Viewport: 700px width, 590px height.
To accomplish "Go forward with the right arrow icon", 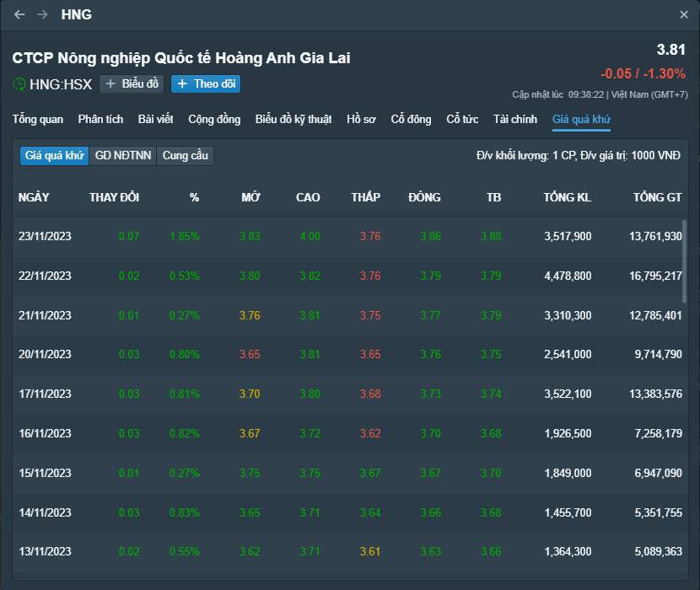I will click(x=42, y=14).
